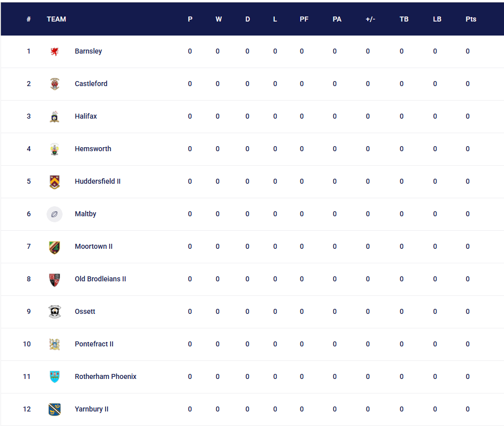Open the Moortown II shield crest

tap(55, 247)
